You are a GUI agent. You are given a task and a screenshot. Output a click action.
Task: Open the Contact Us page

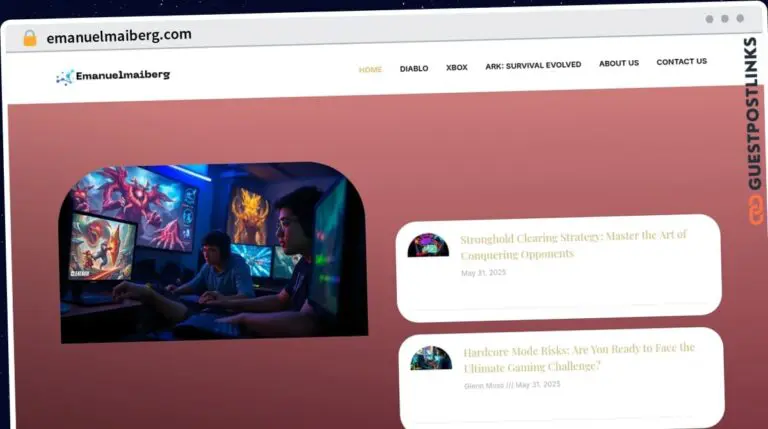point(681,62)
